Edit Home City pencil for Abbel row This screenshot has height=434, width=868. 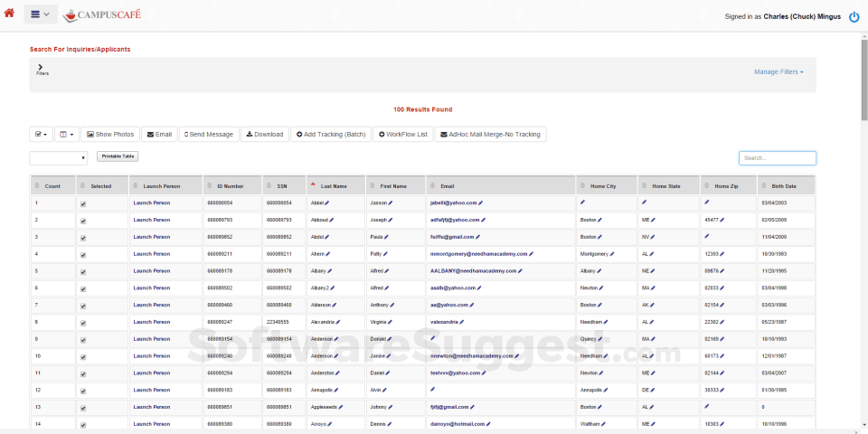tap(582, 202)
